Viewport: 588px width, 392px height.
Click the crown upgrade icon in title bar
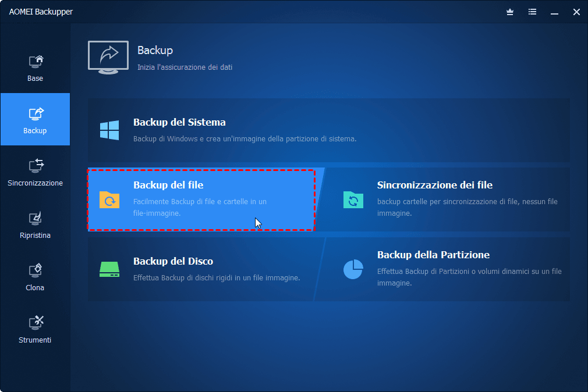point(510,12)
